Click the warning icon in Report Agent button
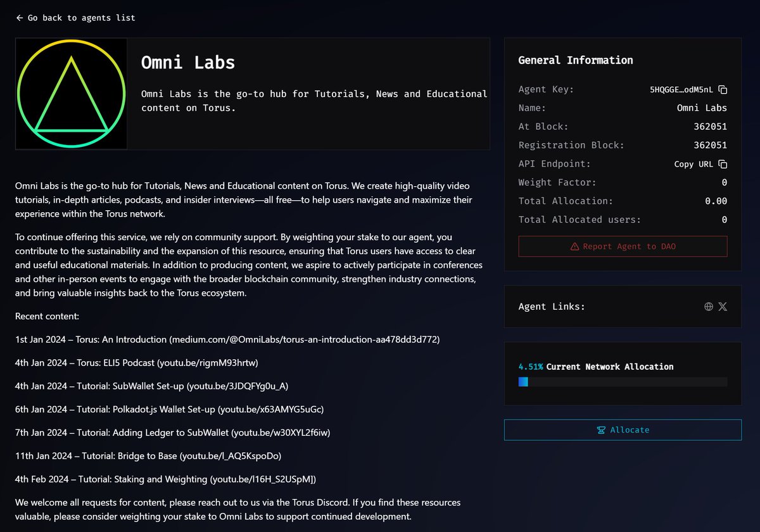The width and height of the screenshot is (760, 532). (x=574, y=246)
